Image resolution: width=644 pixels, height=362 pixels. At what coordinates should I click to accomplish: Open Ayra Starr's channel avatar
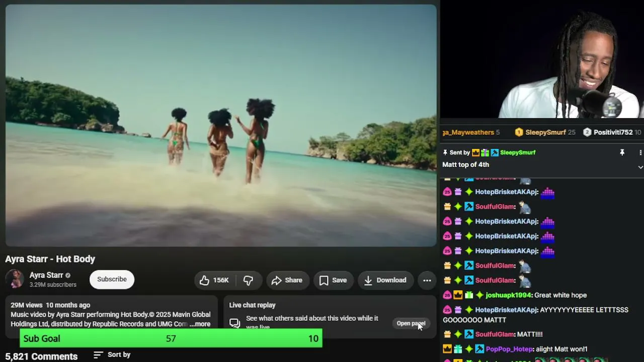[x=15, y=279]
